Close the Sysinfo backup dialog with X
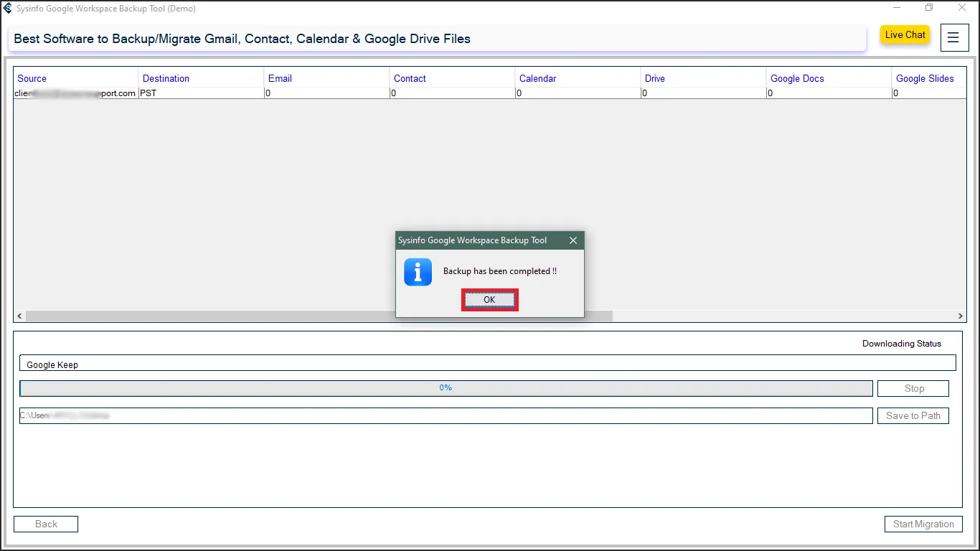Image resolution: width=980 pixels, height=551 pixels. tap(573, 240)
